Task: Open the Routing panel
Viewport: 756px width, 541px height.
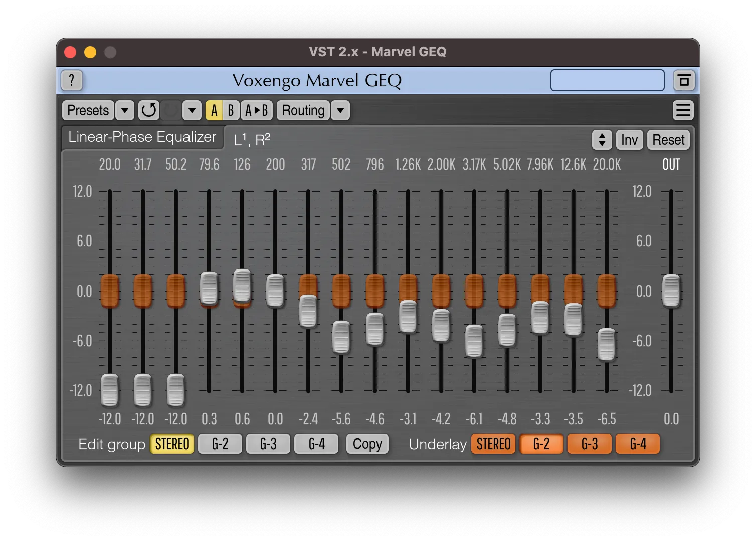Action: click(x=303, y=110)
